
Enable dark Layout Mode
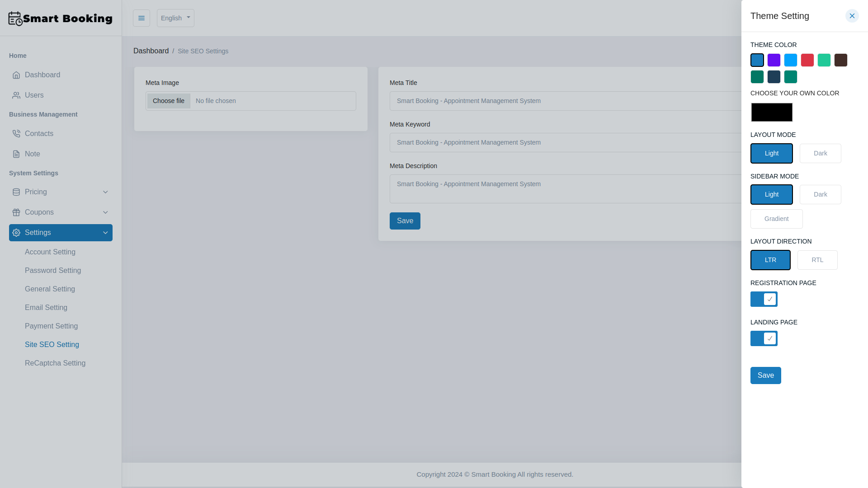pyautogui.click(x=820, y=153)
